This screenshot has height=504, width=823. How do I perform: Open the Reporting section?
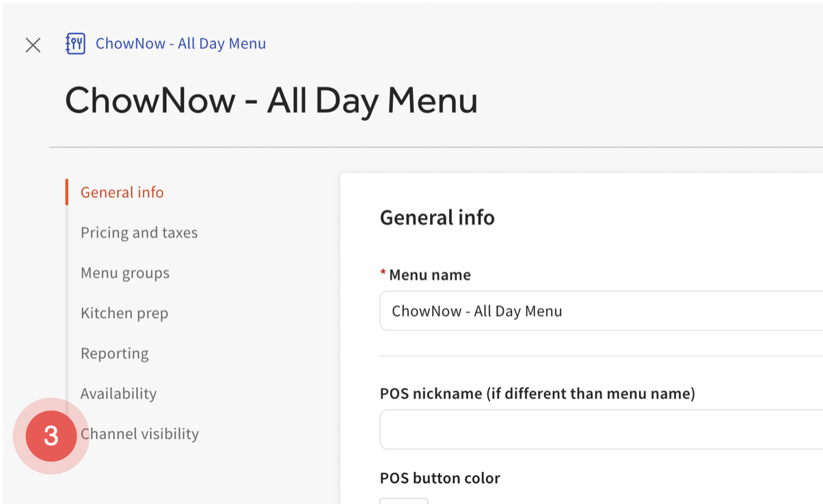[x=114, y=353]
